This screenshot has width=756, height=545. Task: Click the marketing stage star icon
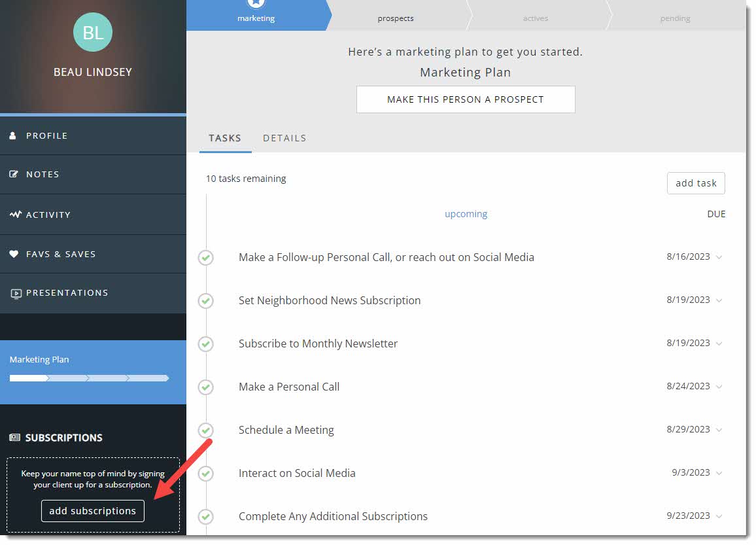point(256,3)
